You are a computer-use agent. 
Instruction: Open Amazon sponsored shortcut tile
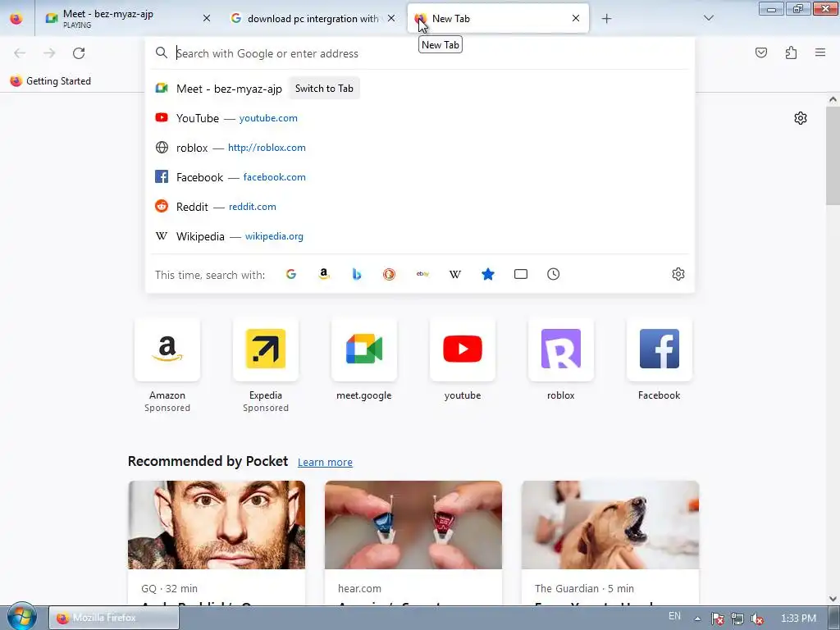tap(167, 349)
